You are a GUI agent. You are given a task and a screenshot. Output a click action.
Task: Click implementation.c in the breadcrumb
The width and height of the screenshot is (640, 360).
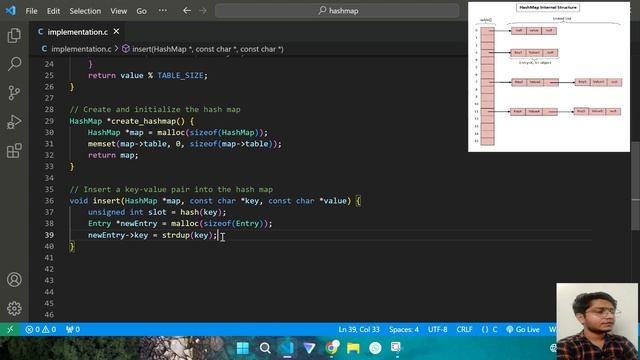pyautogui.click(x=81, y=49)
